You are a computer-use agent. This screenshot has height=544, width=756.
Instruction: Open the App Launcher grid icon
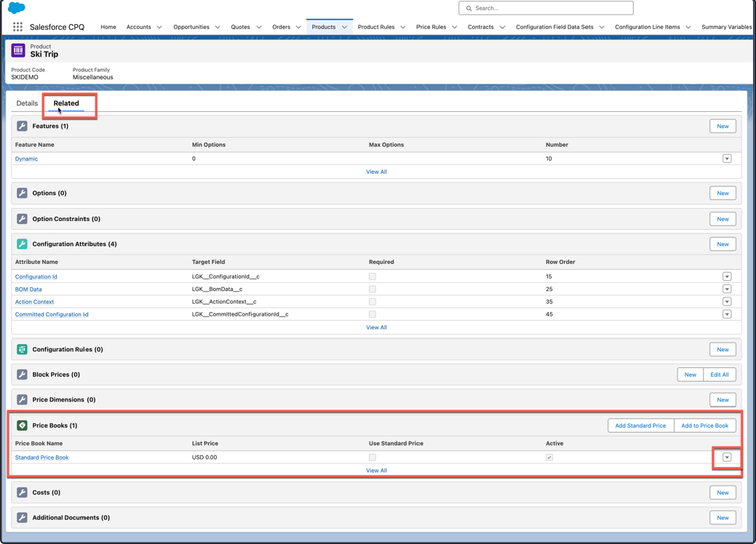coord(18,27)
